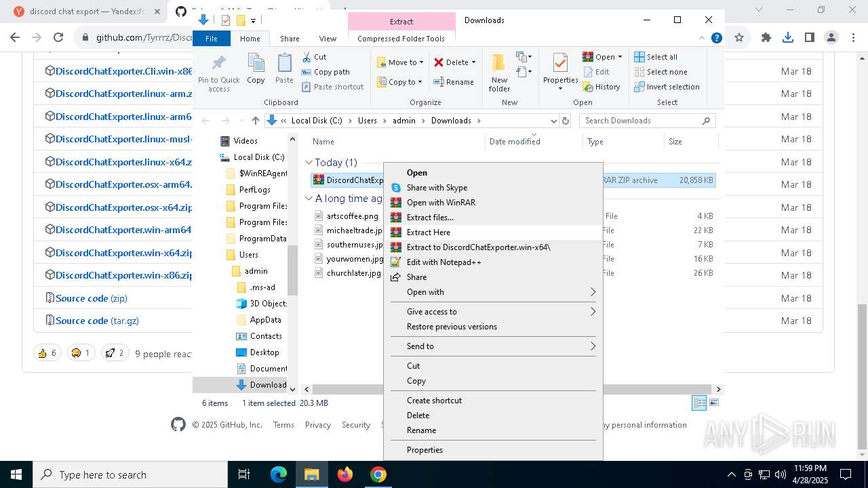Choose Properties in context menu
868x488 pixels.
click(x=493, y=450)
